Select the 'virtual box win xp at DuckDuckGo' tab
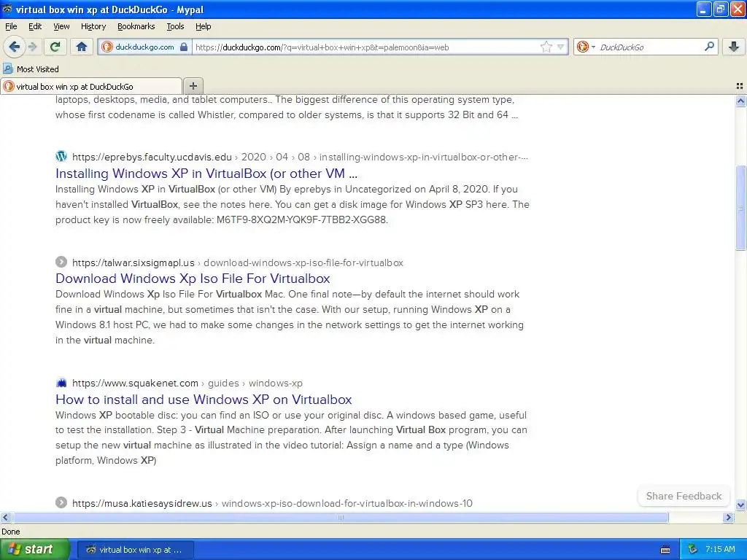The image size is (747, 560). pyautogui.click(x=91, y=86)
